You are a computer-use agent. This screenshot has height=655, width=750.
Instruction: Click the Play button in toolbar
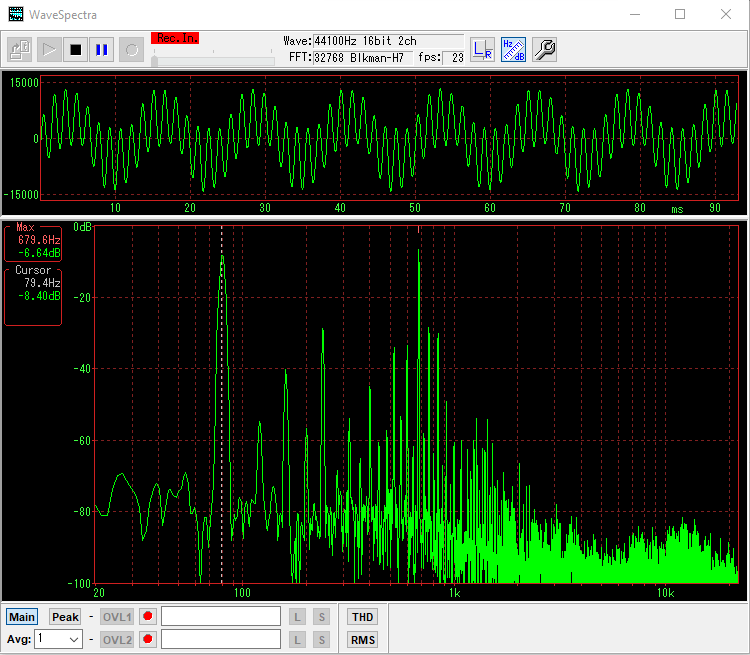click(x=49, y=50)
